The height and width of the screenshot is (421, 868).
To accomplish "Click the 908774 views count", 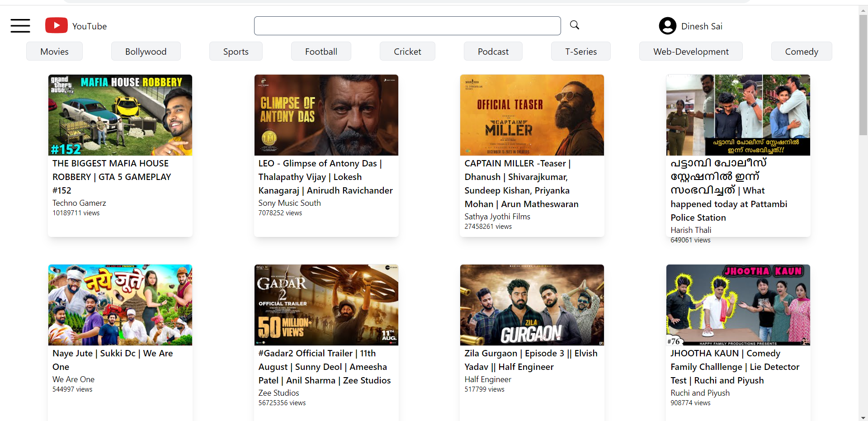I will (x=691, y=403).
